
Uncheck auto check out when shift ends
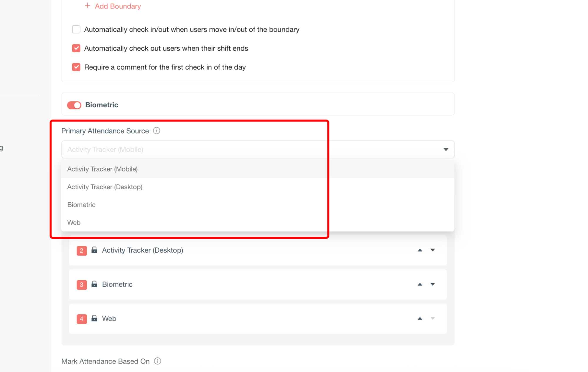(76, 48)
